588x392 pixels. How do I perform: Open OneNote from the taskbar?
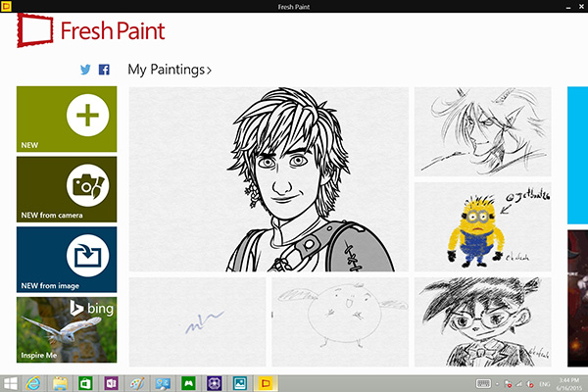[111, 383]
